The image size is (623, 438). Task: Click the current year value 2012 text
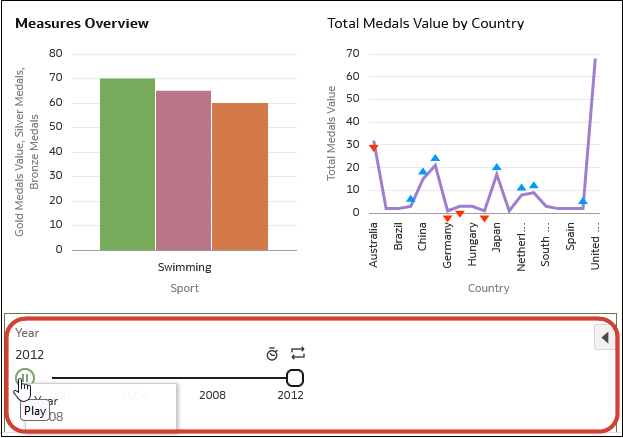pos(29,355)
